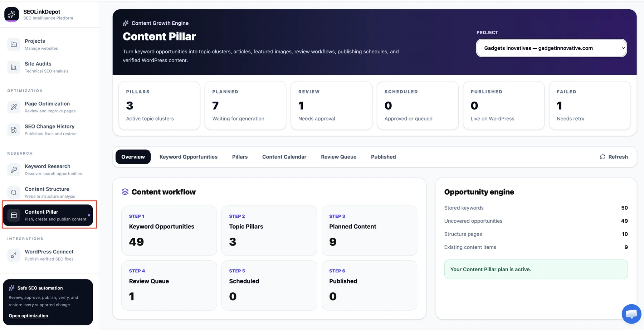The width and height of the screenshot is (644, 330).
Task: Open the Pillars tab
Action: coord(240,157)
